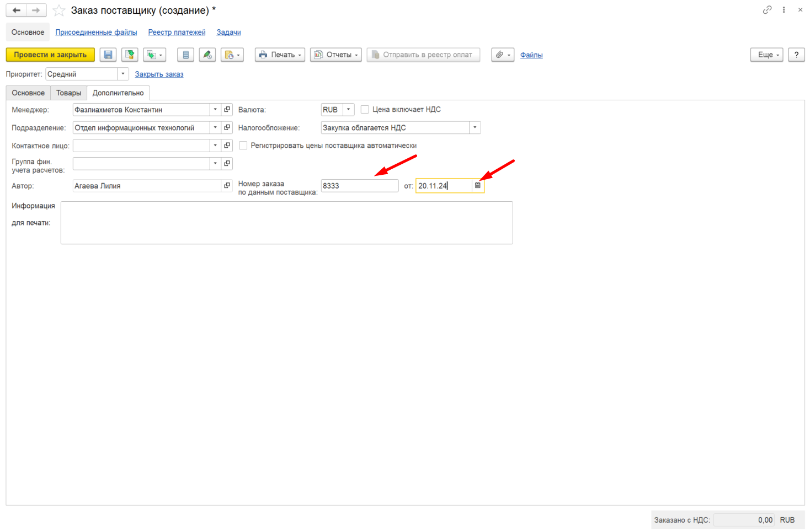Click the document list icon in toolbar

pyautogui.click(x=185, y=55)
